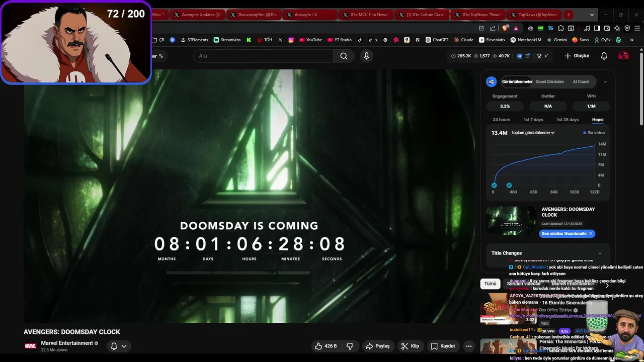This screenshot has height=362, width=644.
Task: Open the X bookmark icon in bookmarks bar
Action: tap(280, 40)
